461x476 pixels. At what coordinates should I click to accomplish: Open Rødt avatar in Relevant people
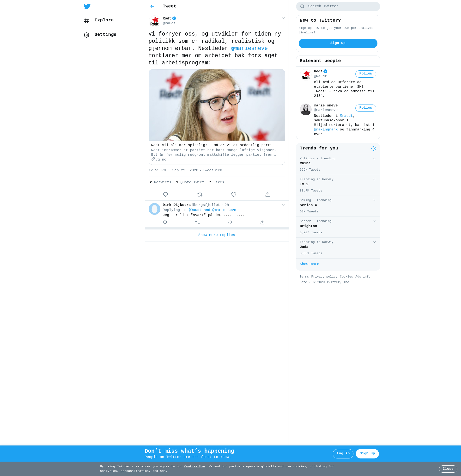306,75
